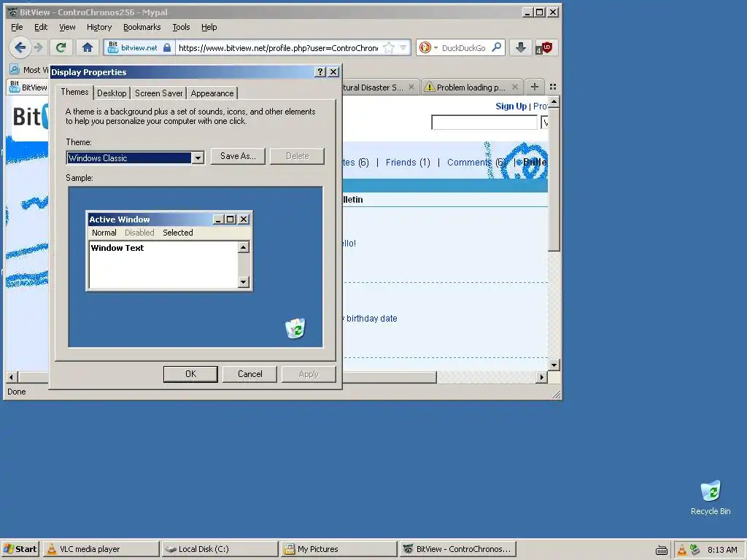Open URL history dropdown arrow

pyautogui.click(x=403, y=47)
